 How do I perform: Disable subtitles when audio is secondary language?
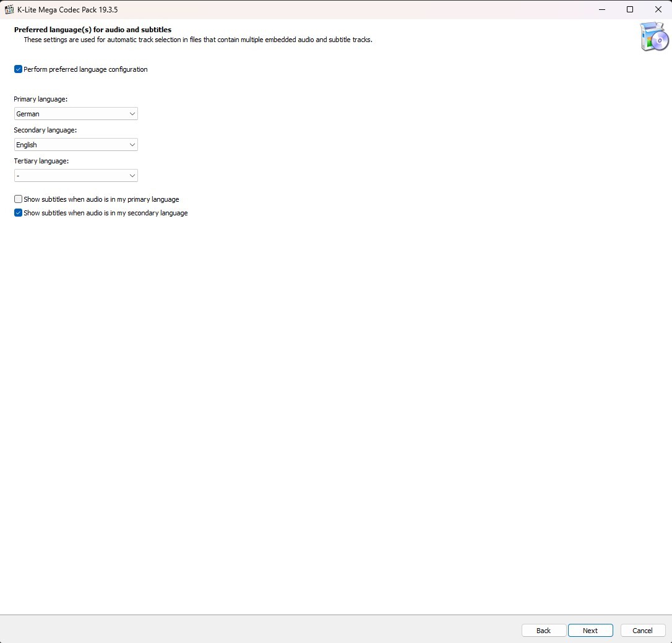(x=18, y=213)
